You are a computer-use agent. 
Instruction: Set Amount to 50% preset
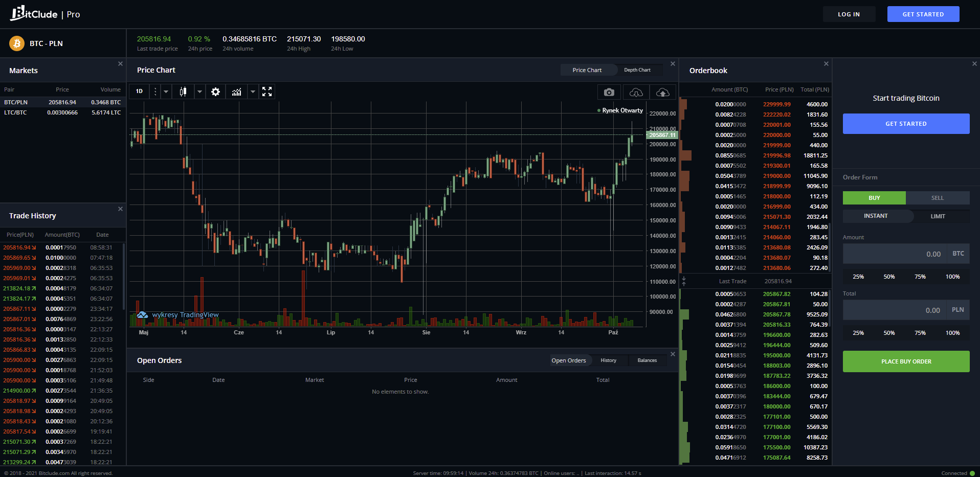(889, 277)
